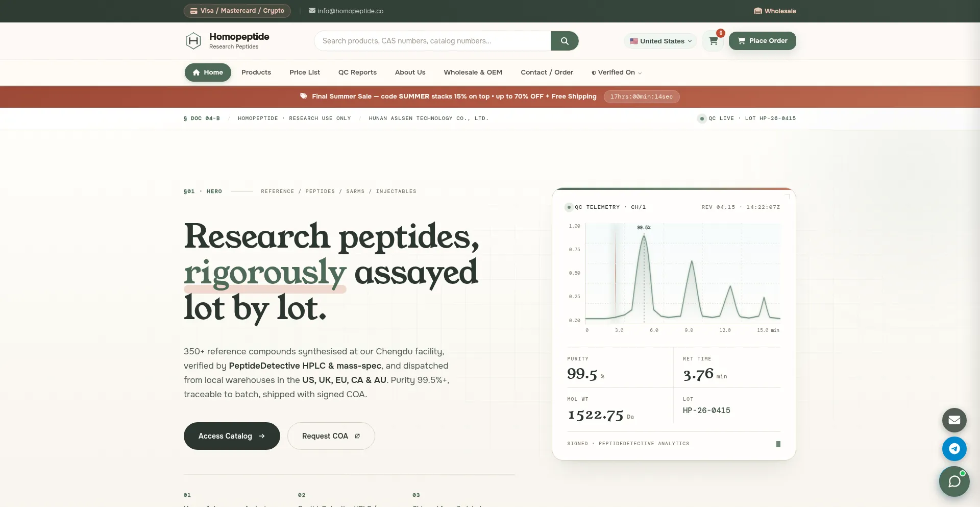Click the HP-26-0415 lot value in card
This screenshot has height=507, width=980.
pos(706,411)
